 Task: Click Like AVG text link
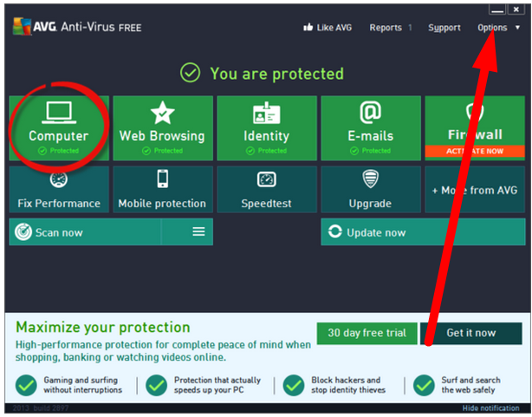point(334,28)
